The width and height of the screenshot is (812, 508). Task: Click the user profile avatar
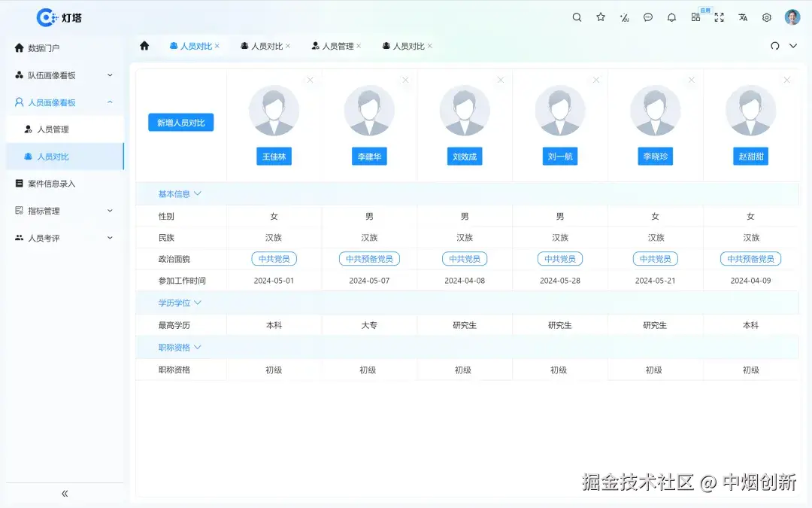click(792, 17)
